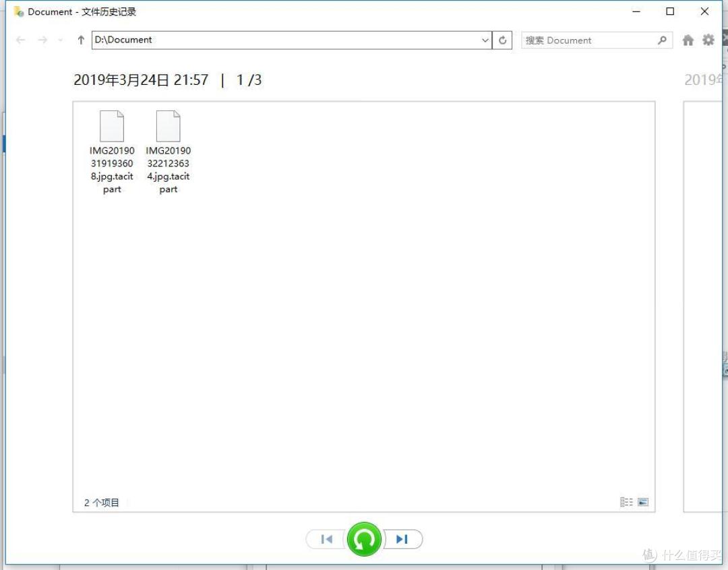Screen dimensions: 728x570
Task: Select file IMG20190322123634.jpg.tacitpart
Action: 168,152
